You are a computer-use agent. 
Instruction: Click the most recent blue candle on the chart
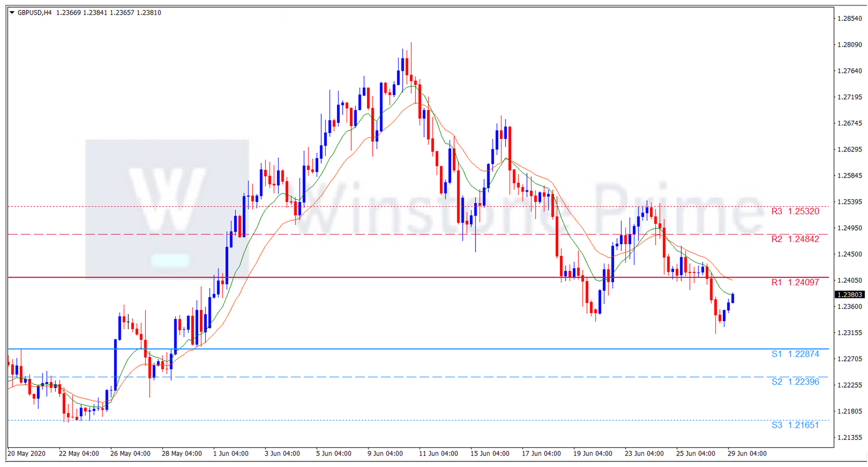pyautogui.click(x=733, y=298)
